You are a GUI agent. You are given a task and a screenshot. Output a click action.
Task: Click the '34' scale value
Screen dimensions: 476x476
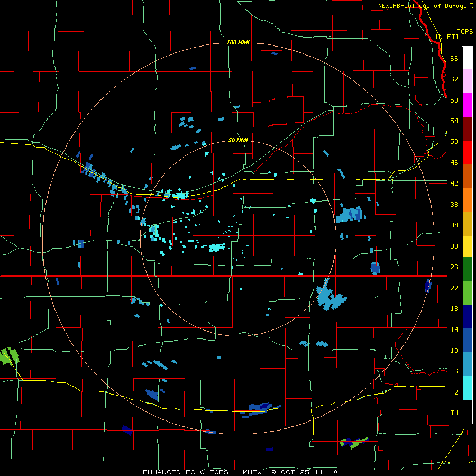pyautogui.click(x=454, y=225)
